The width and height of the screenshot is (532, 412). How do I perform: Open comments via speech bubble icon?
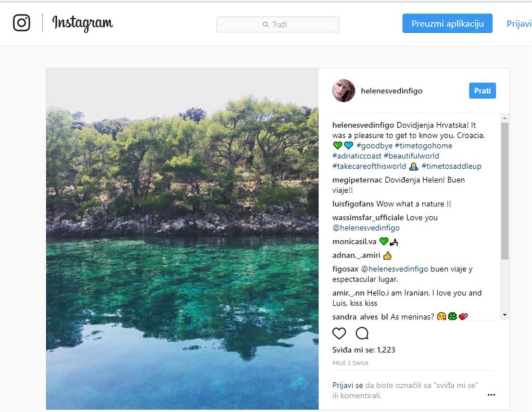point(362,333)
